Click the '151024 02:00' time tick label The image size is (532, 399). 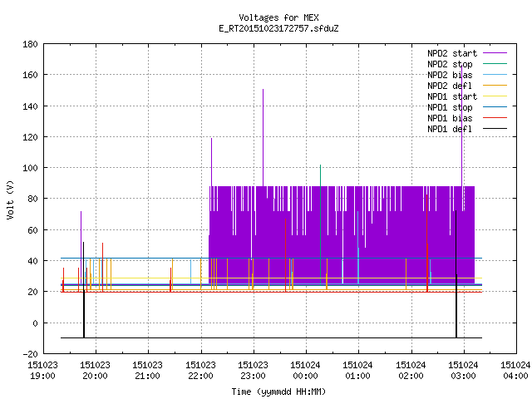click(x=411, y=371)
